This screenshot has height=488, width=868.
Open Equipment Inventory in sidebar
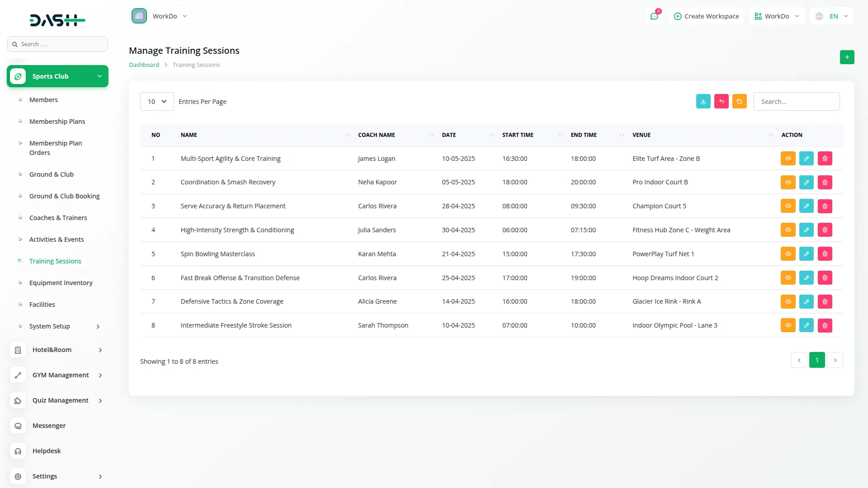(x=61, y=283)
